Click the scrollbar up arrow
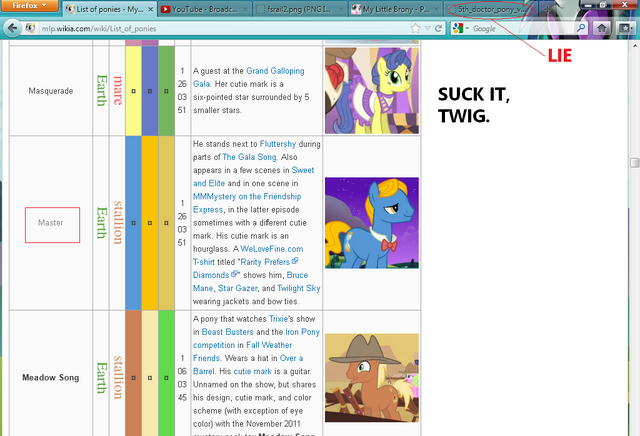640x436 pixels. click(634, 44)
